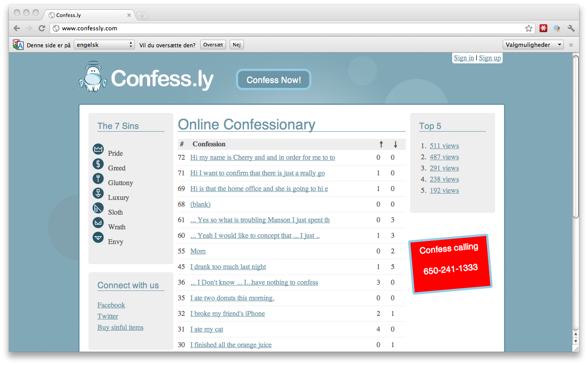588x365 pixels.
Task: Reload the page with the refresh icon
Action: pyautogui.click(x=42, y=28)
